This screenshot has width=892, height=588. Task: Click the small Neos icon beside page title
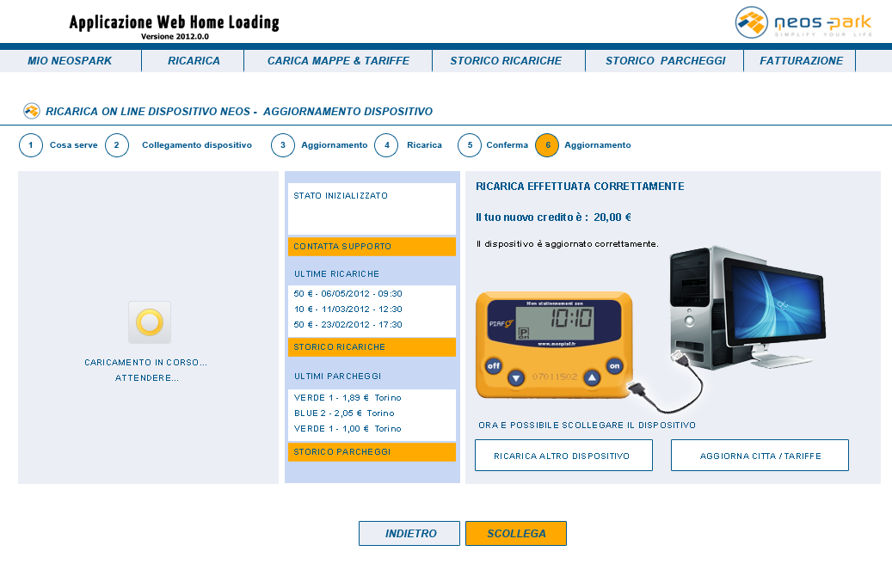coord(31,111)
